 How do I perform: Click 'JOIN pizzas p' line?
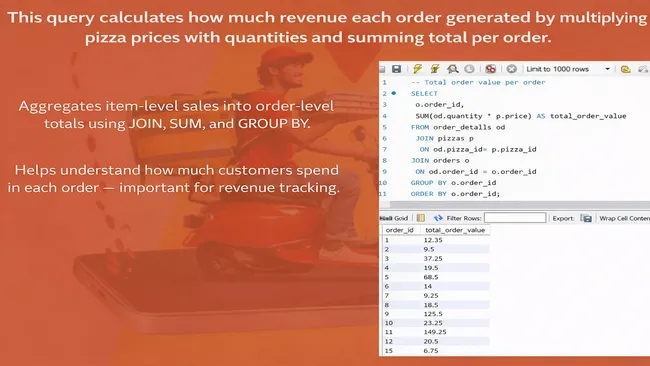(x=444, y=138)
